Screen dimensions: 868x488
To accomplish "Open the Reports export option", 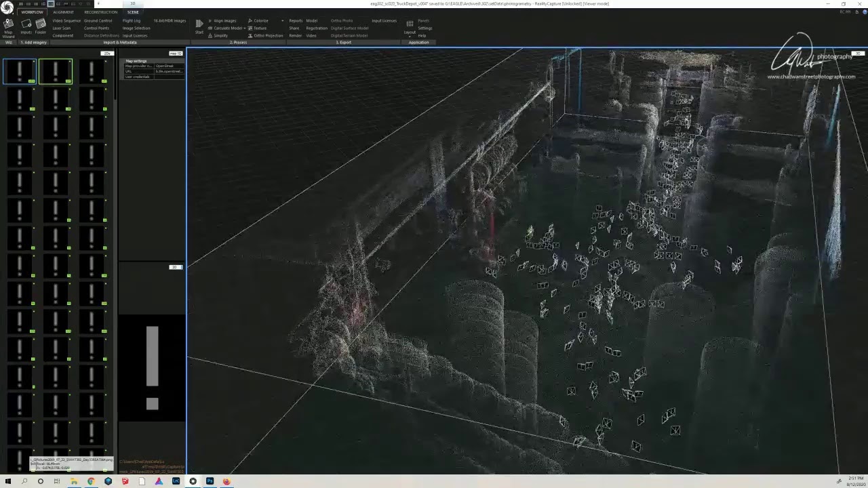I will (296, 21).
